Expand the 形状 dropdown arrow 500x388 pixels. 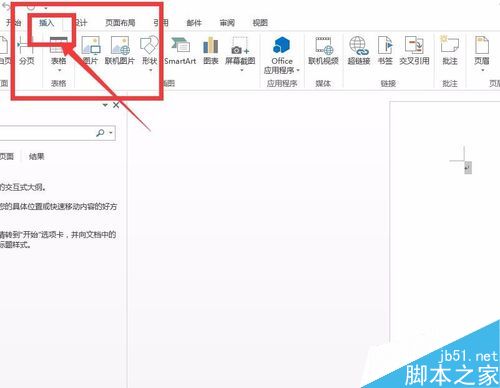[150, 70]
